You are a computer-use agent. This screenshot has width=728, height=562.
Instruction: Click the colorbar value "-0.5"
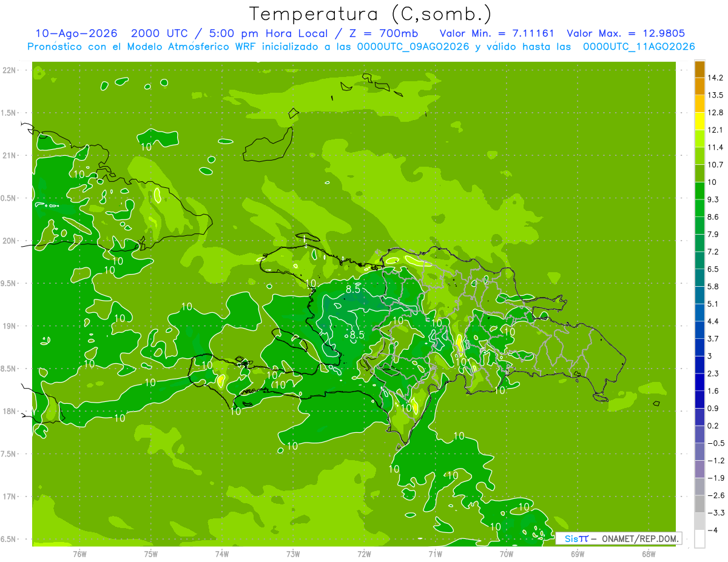[x=715, y=443]
